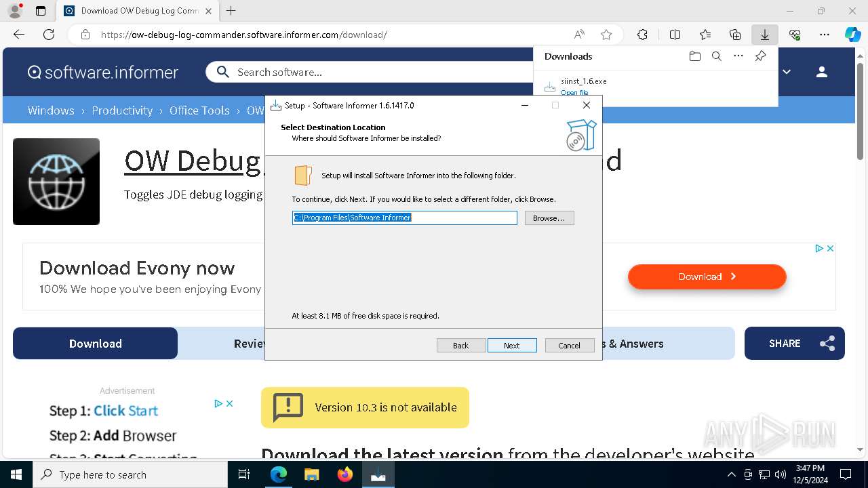Open Copilot sidebar icon
The image size is (868, 488).
click(853, 35)
